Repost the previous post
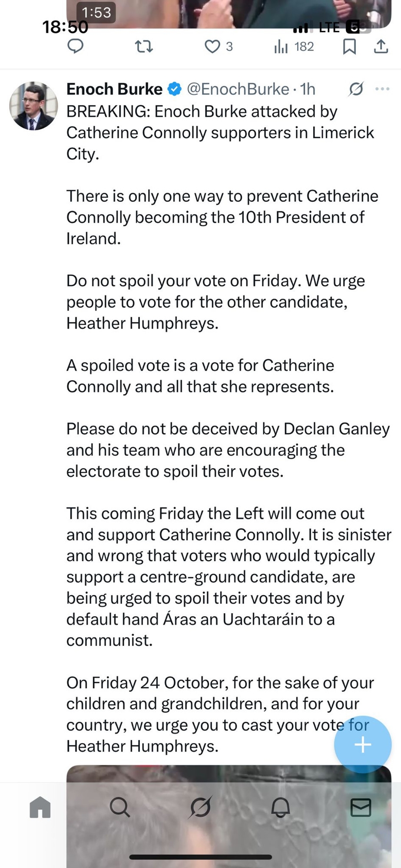The height and width of the screenshot is (868, 401). point(144,46)
